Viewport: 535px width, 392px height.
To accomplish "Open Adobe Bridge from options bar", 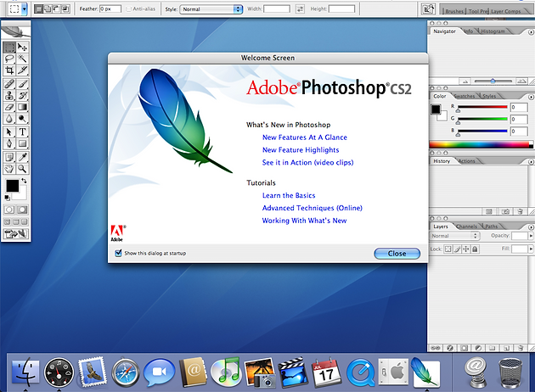I will pos(428,8).
